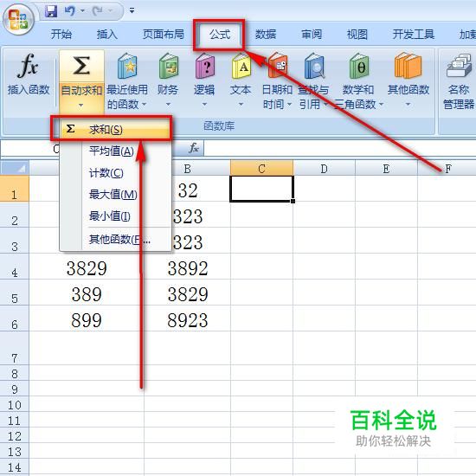Expand the 财务 dropdown arrow
This screenshot has width=476, height=476.
click(x=168, y=105)
